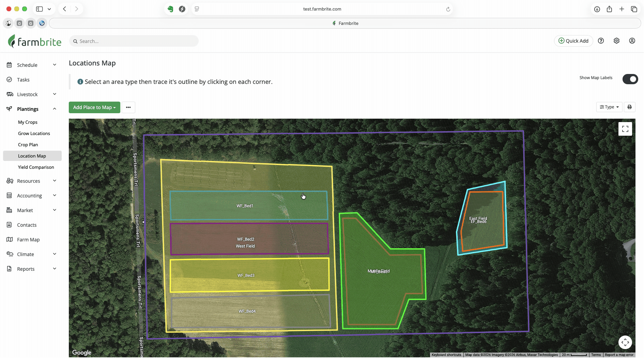Open Keyboard shortcuts on the map
The height and width of the screenshot is (358, 644).
pyautogui.click(x=446, y=355)
